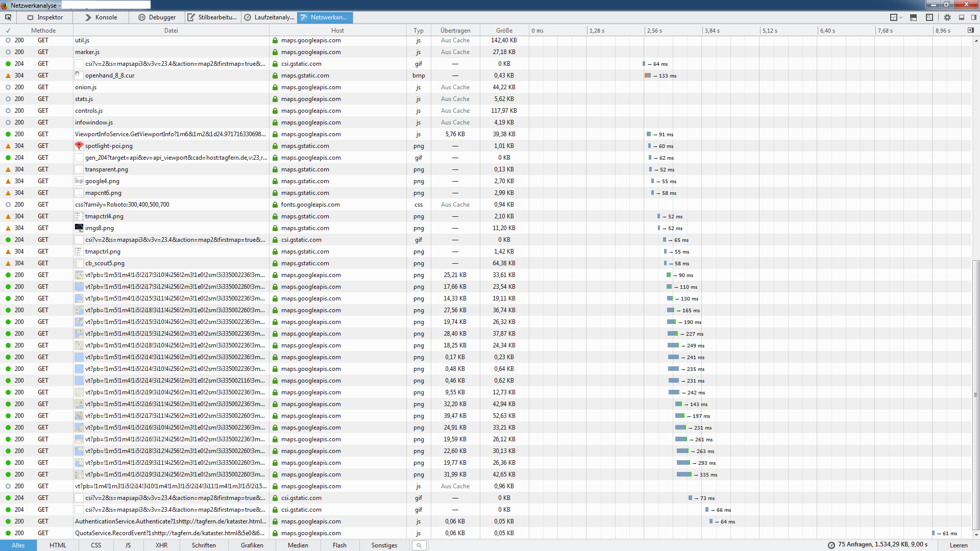980x551 pixels.
Task: Sort requests by Größe column
Action: click(x=504, y=31)
